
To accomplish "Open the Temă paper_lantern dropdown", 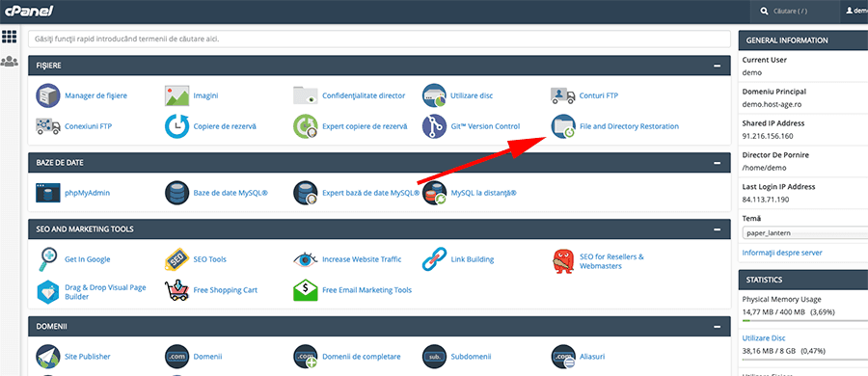I will [x=805, y=233].
